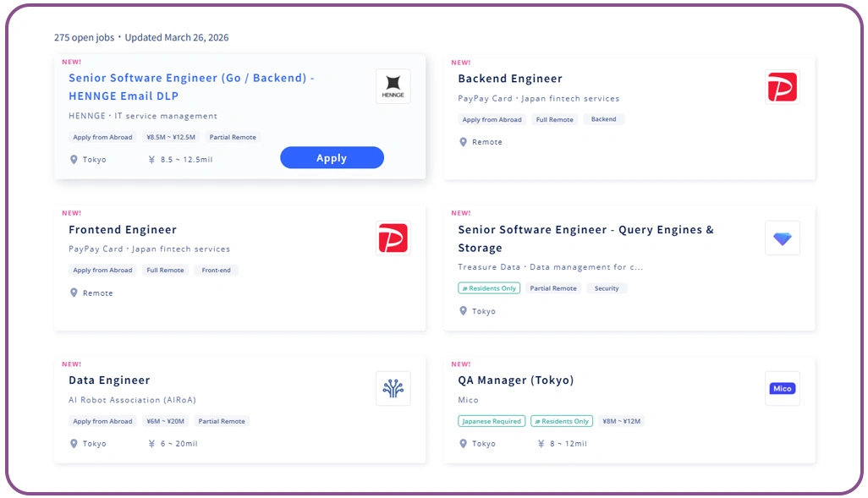Click the location pin on QA Manager card
Screen dimensions: 868x498
click(464, 443)
